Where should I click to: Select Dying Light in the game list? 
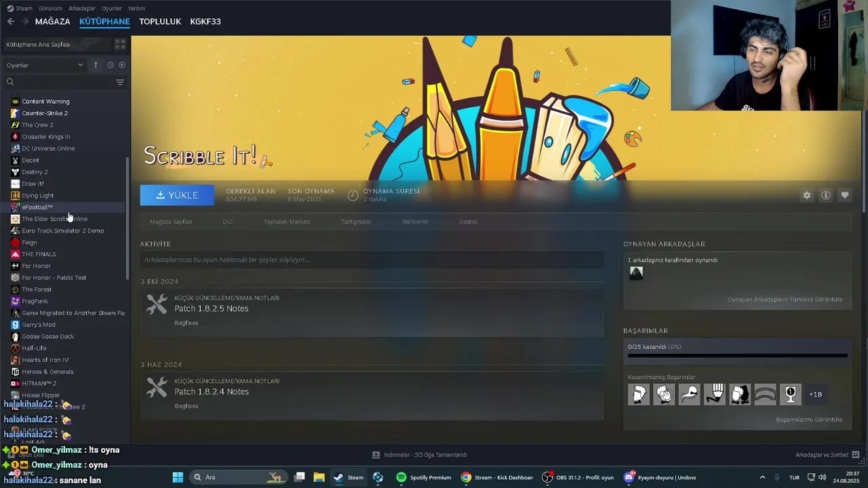coord(37,195)
